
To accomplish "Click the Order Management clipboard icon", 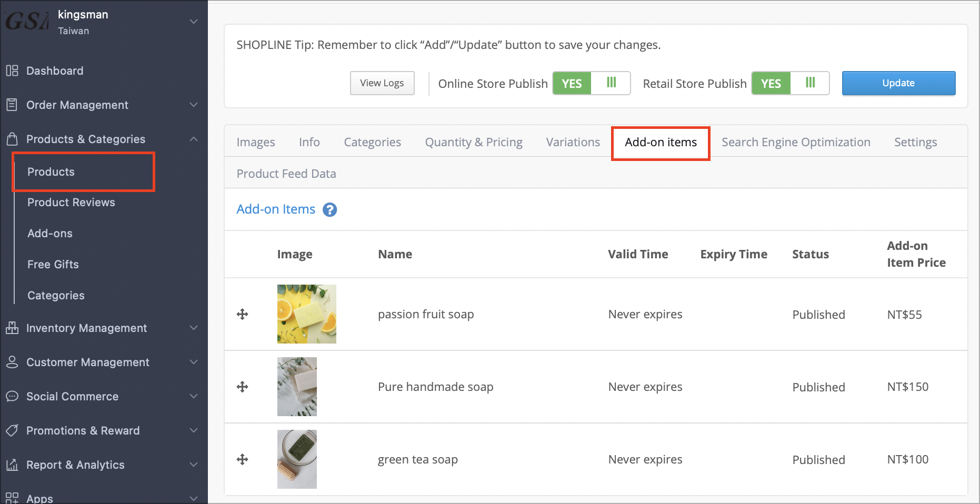I will (x=12, y=105).
